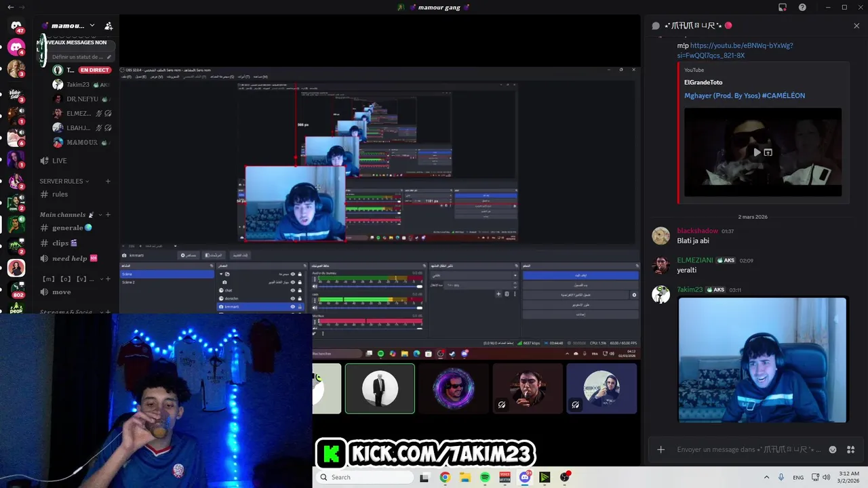Open blackshadow's username in chat

[697, 231]
